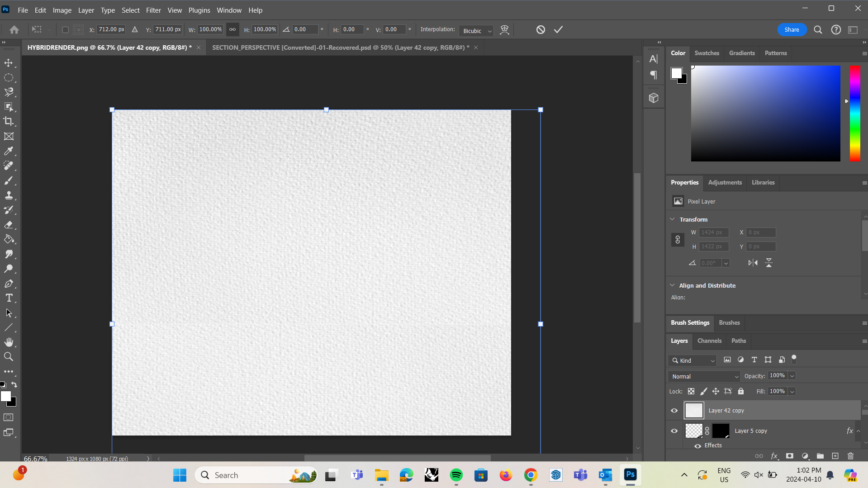Add a new layer style with fx button
This screenshot has width=868, height=488.
774,456
